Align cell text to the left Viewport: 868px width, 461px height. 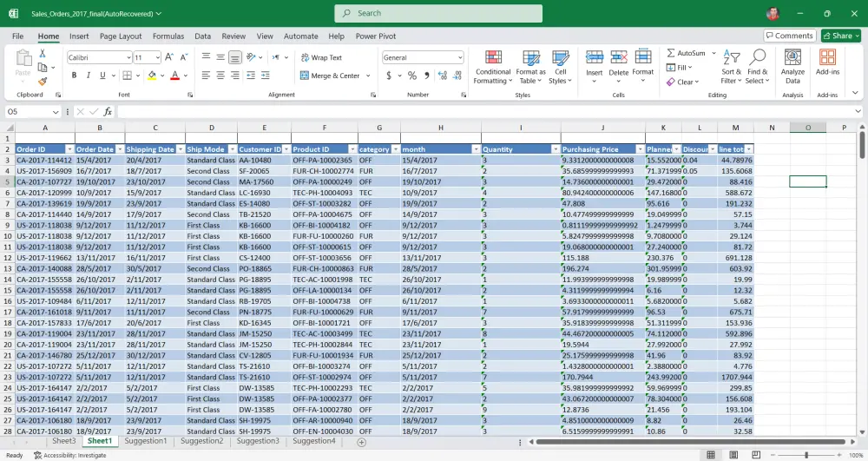pyautogui.click(x=206, y=76)
